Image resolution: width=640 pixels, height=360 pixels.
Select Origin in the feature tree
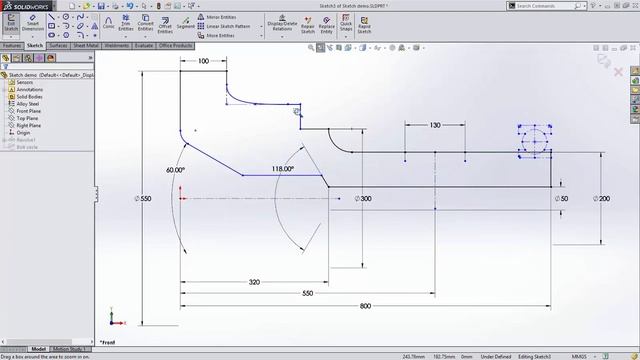pos(19,133)
